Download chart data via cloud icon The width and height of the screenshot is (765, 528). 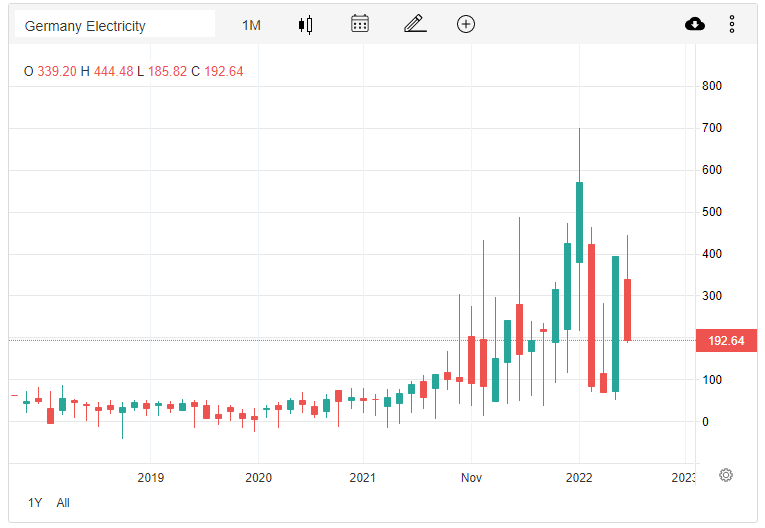[695, 24]
